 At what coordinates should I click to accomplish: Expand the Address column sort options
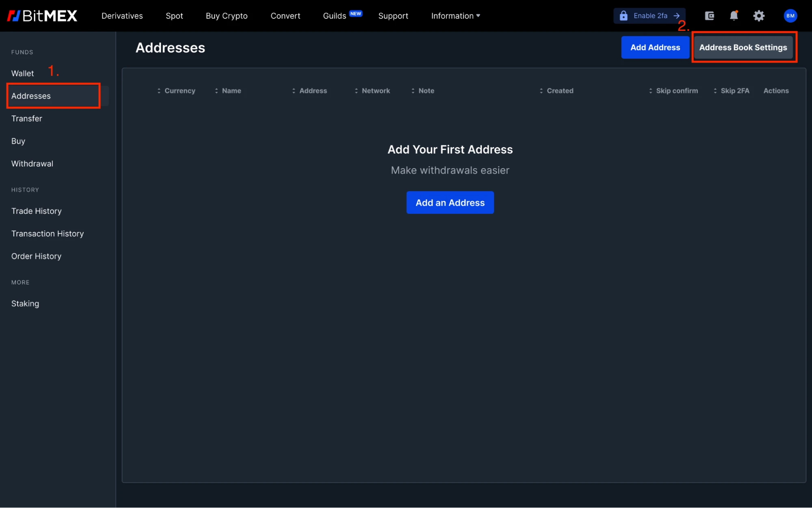pyautogui.click(x=294, y=90)
